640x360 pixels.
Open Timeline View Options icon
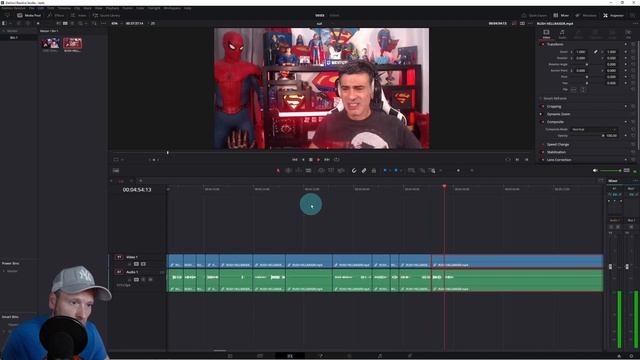click(x=116, y=171)
